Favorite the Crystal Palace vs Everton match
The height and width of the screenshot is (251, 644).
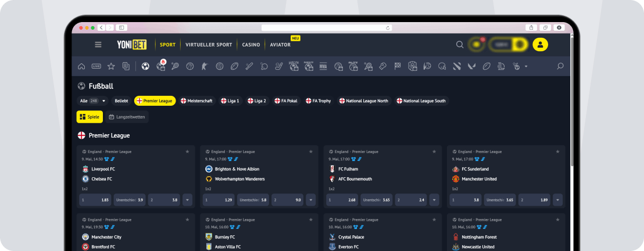click(x=434, y=220)
